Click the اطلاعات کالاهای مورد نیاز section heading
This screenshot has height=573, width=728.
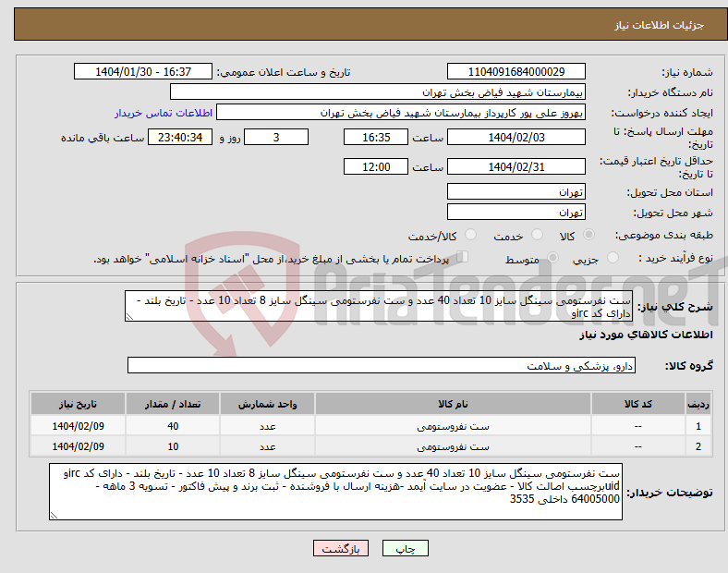tap(646, 335)
